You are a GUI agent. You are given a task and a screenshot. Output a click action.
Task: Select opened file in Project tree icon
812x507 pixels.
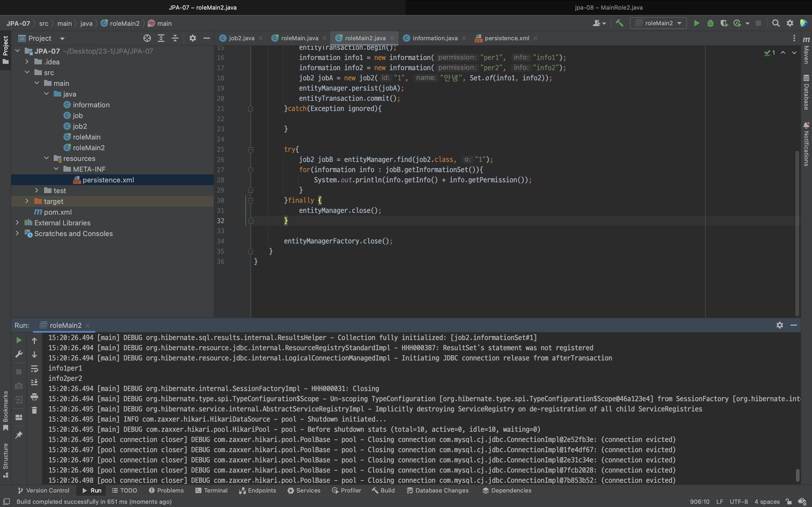click(x=147, y=38)
